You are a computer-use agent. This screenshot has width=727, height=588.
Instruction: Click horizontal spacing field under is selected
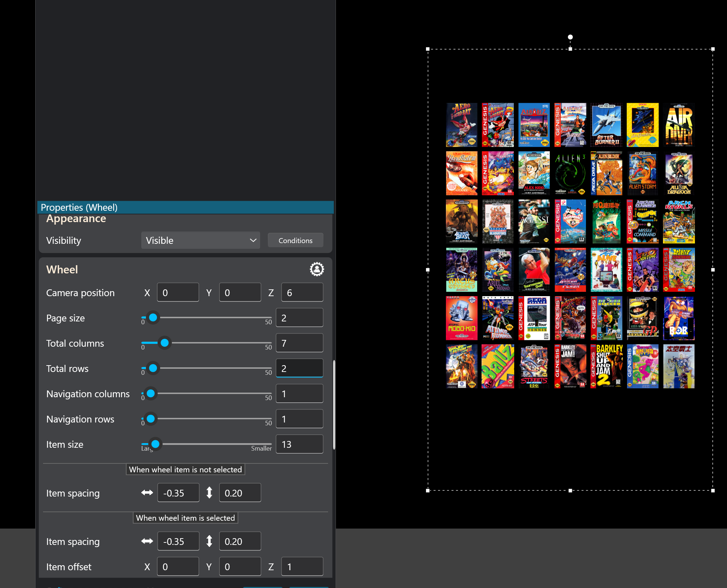178,541
